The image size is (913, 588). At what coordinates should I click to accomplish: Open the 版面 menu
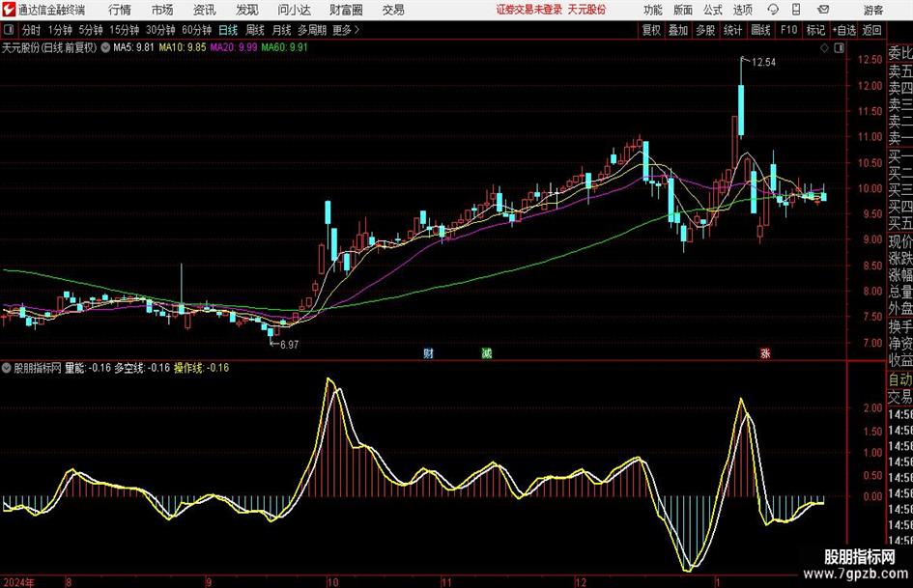point(683,10)
